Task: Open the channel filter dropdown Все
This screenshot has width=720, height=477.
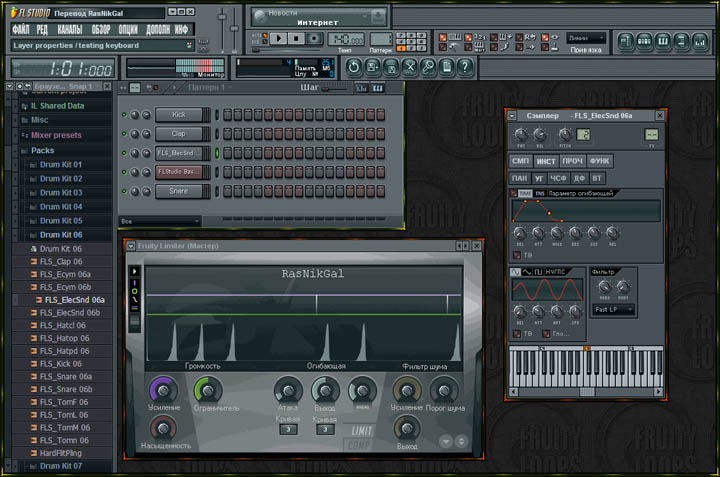Action: coord(160,221)
